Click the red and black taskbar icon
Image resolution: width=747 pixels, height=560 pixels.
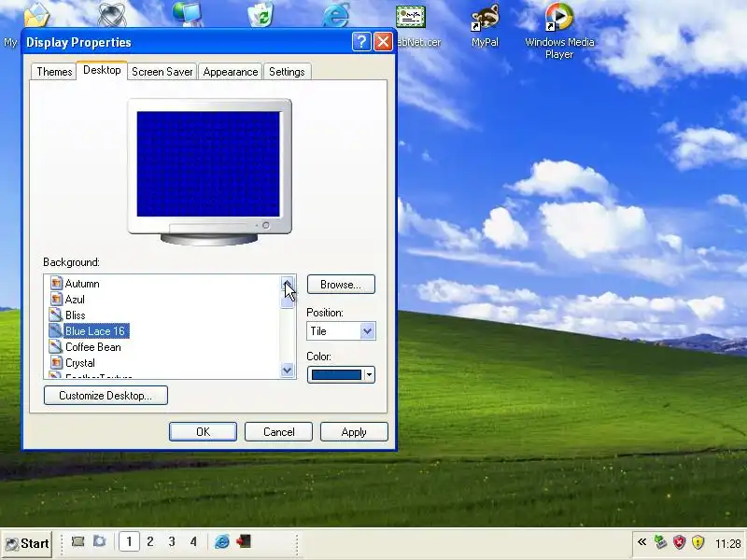pyautogui.click(x=244, y=541)
